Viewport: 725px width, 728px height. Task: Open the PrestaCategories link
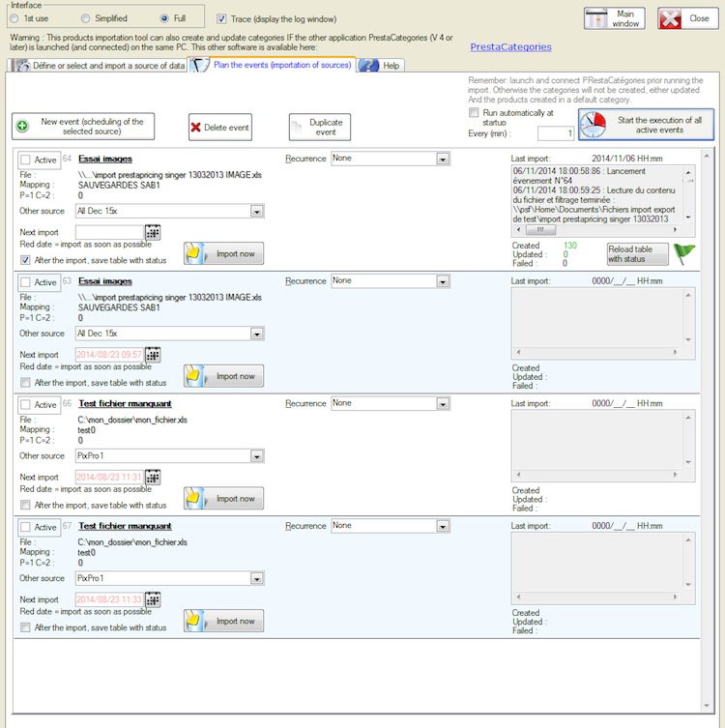point(510,46)
